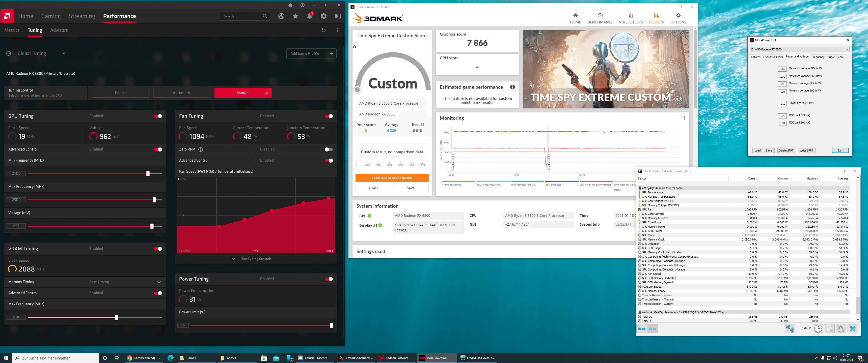Disable the Power Tuning toggle
This screenshot has width=868, height=363.
(x=329, y=279)
